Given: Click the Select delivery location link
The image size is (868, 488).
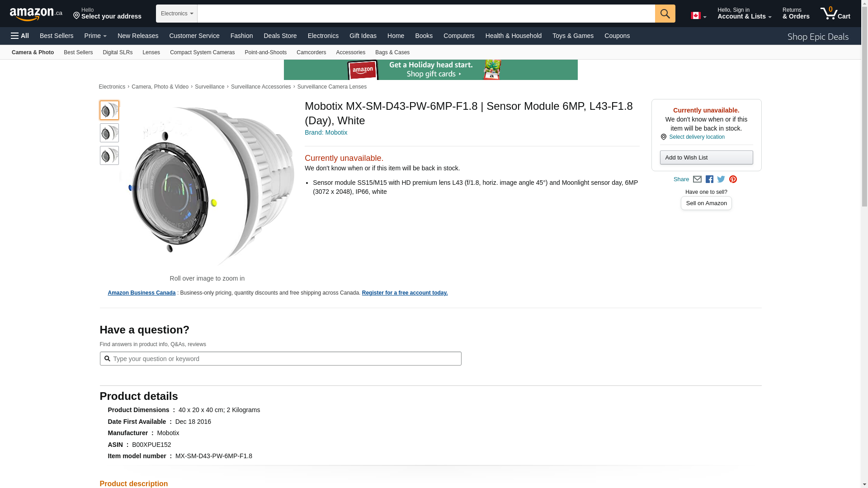Looking at the screenshot, I should pyautogui.click(x=696, y=137).
